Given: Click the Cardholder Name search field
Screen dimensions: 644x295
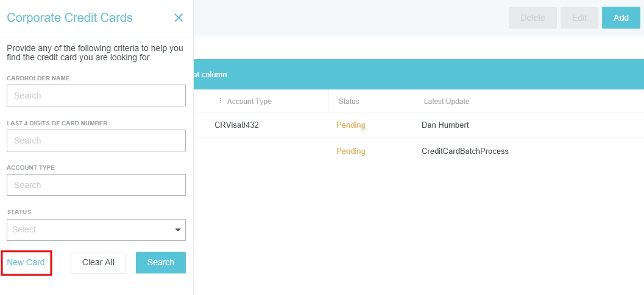Looking at the screenshot, I should (x=96, y=95).
